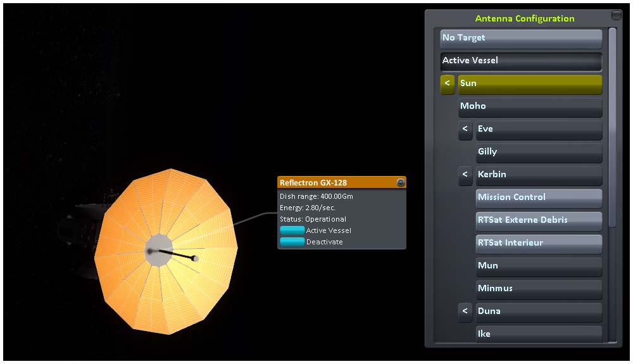
Task: Click the Reflectron GX-128 title bar
Action: tap(342, 182)
